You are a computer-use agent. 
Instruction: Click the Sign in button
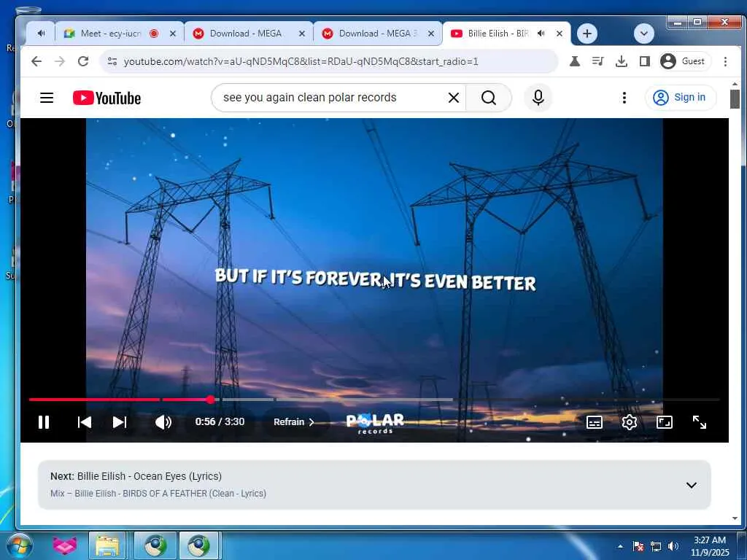[681, 98]
